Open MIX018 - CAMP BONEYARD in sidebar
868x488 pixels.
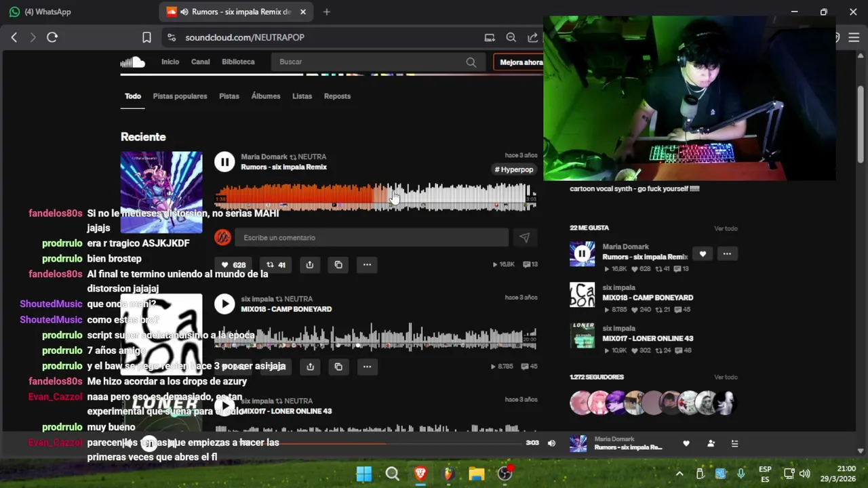[648, 298]
